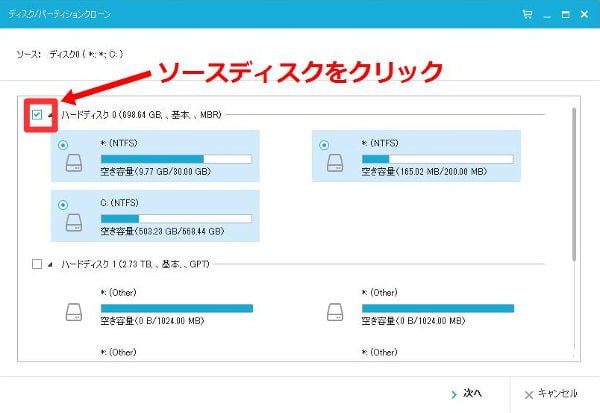Select the radio button for the 200.00 MB NTFS partition

(x=325, y=144)
